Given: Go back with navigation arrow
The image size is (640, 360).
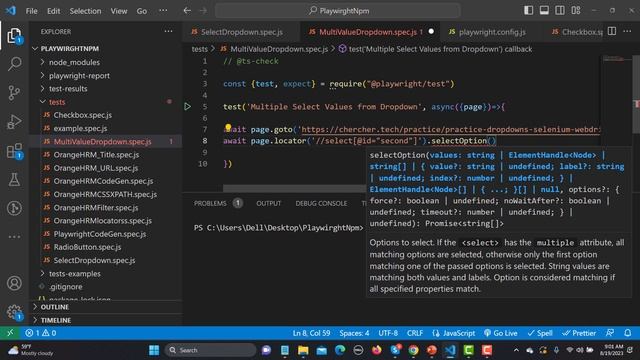Looking at the screenshot, I should (187, 11).
